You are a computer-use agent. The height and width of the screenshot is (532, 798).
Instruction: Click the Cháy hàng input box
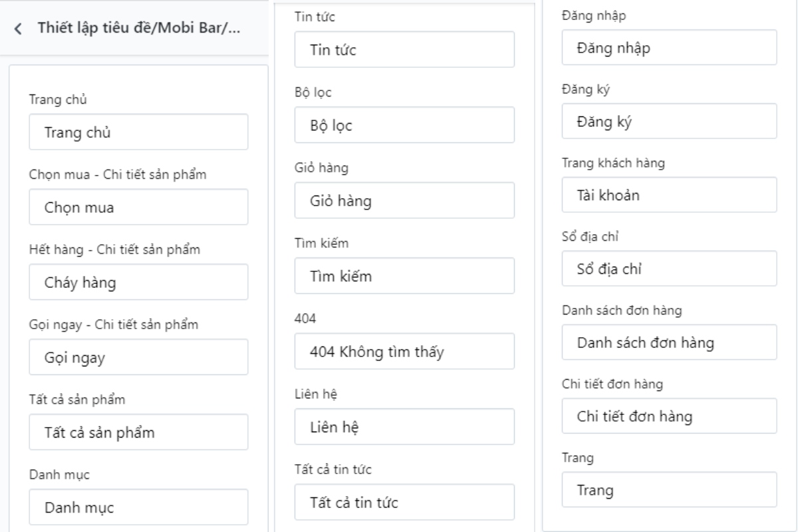tap(138, 282)
